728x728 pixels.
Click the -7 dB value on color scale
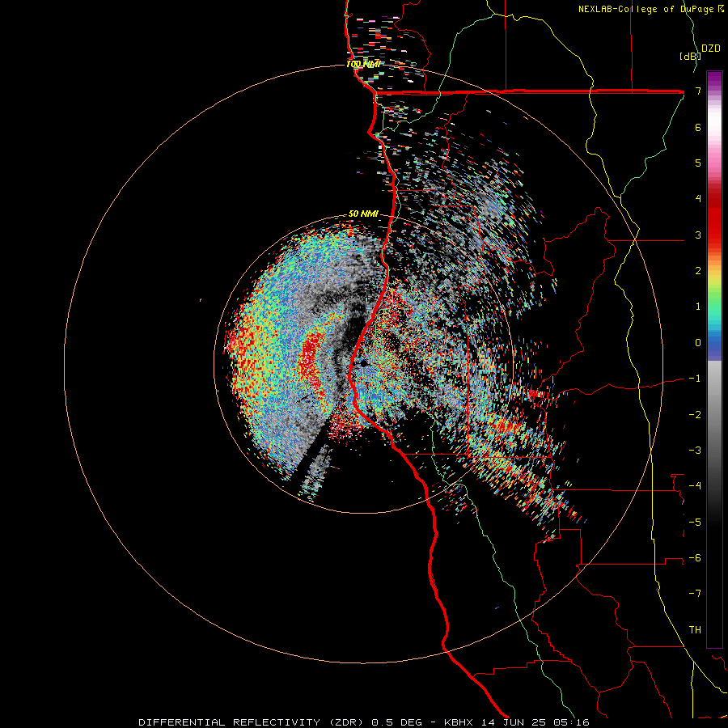(695, 594)
